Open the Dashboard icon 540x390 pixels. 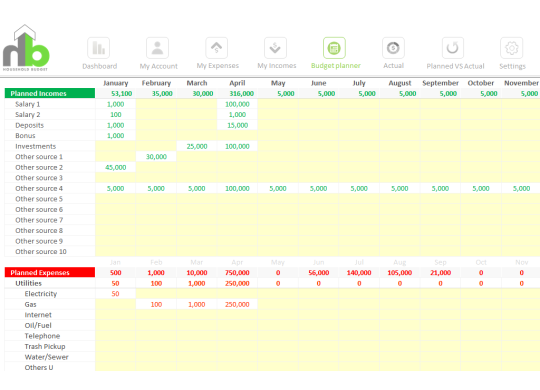click(x=98, y=48)
